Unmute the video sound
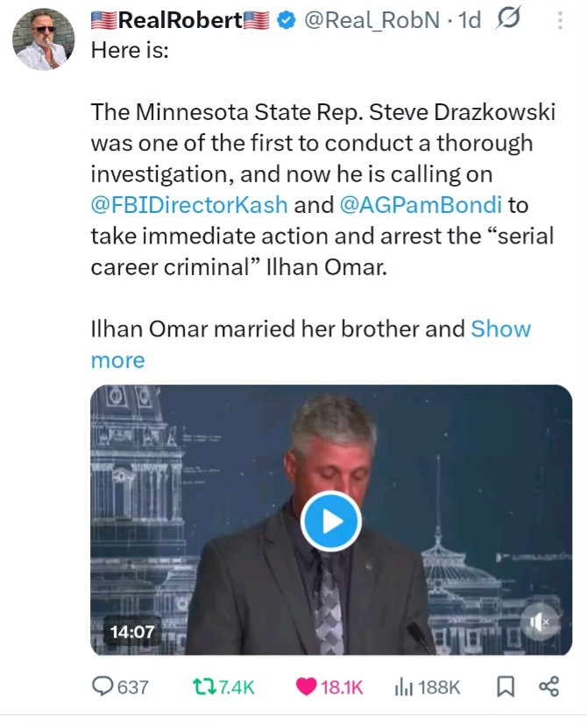 538,623
